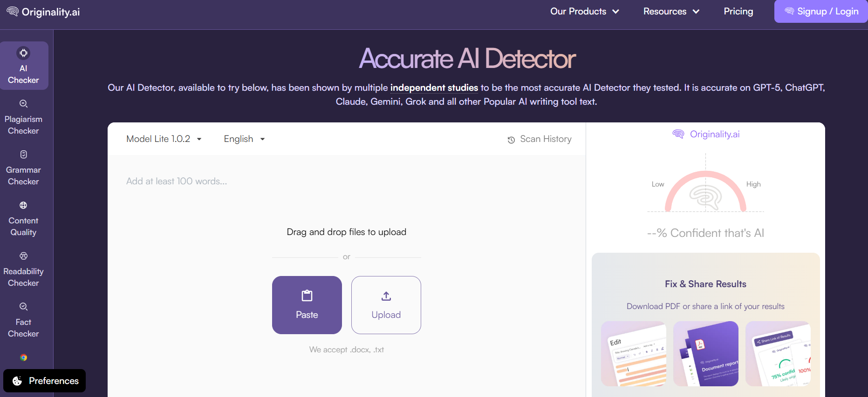The image size is (868, 397).
Task: Click the High label on gauge
Action: click(x=753, y=184)
